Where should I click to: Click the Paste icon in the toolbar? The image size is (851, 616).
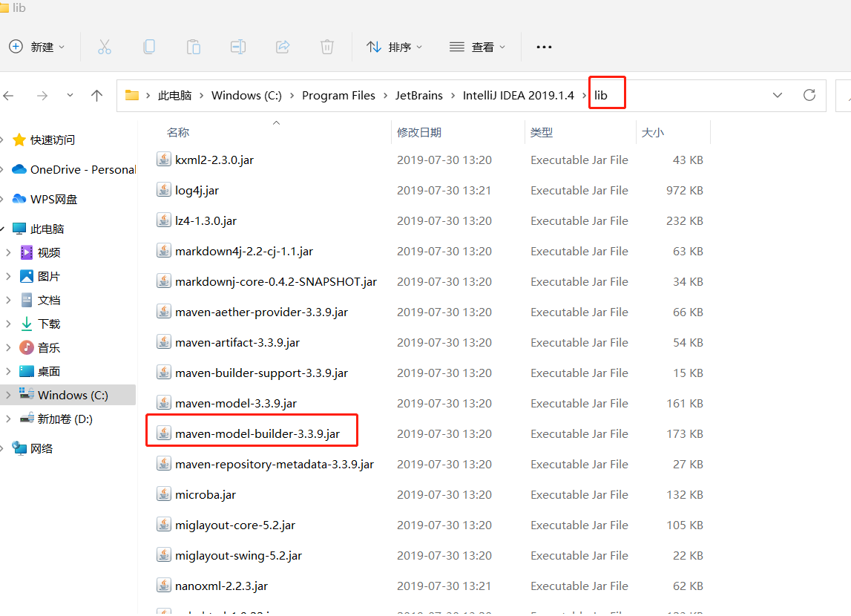pos(194,46)
